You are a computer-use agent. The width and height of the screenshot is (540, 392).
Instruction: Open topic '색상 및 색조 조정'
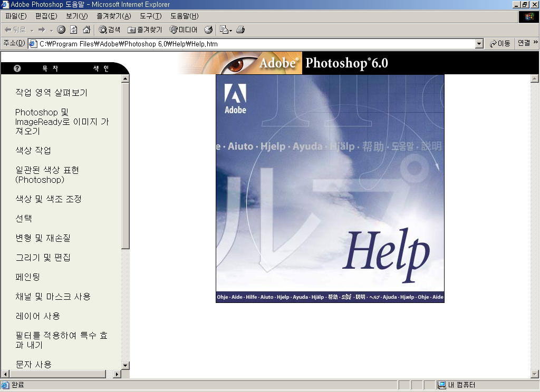(x=49, y=199)
